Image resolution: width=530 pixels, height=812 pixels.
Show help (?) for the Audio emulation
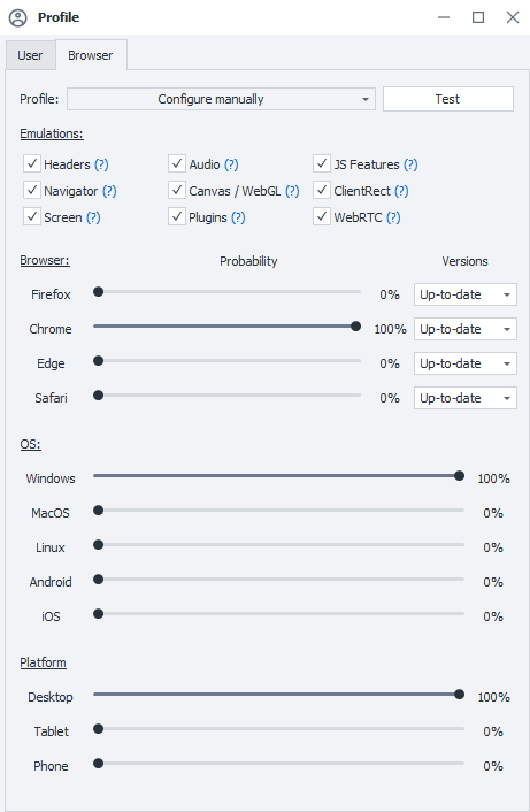[x=231, y=164]
